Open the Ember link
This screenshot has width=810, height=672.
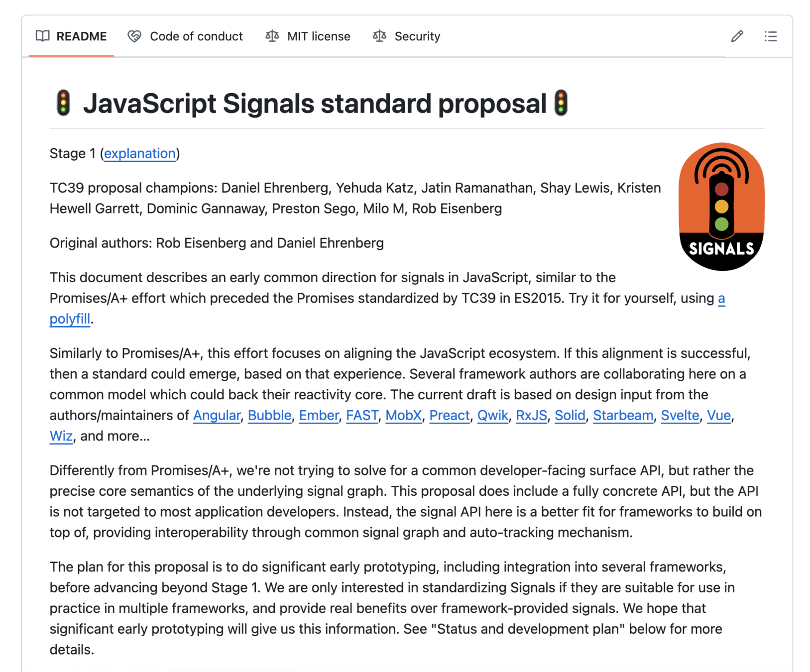pos(319,415)
